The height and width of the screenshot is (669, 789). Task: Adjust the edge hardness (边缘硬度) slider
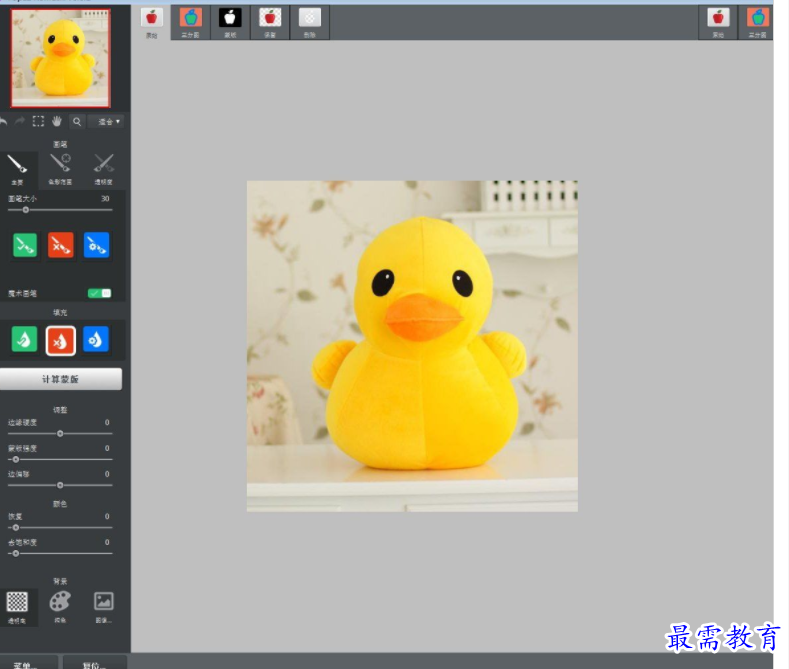tap(60, 433)
